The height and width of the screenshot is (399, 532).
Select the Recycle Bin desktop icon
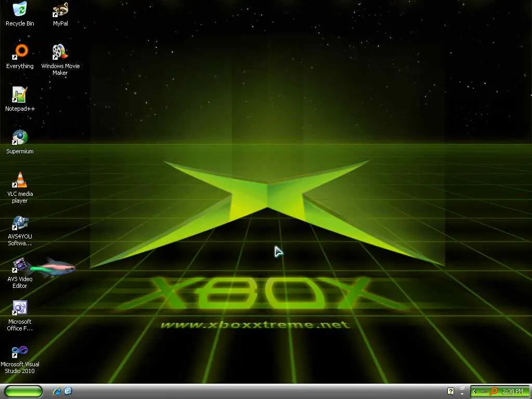(20, 14)
